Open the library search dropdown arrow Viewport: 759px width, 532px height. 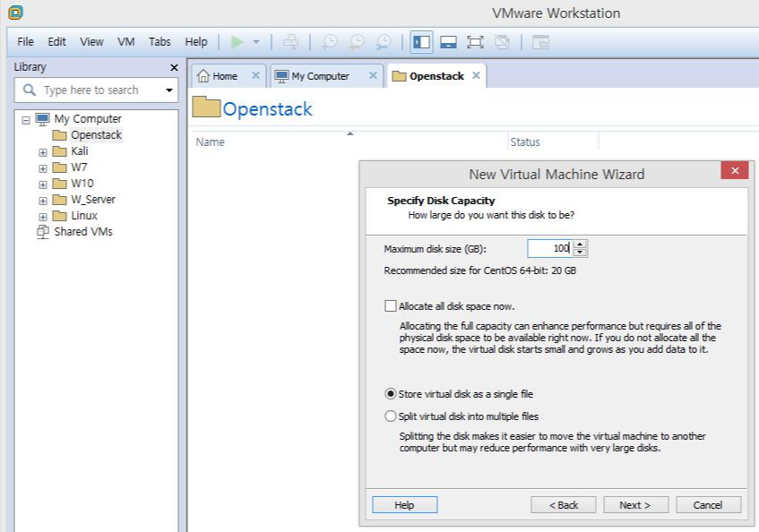(x=169, y=90)
